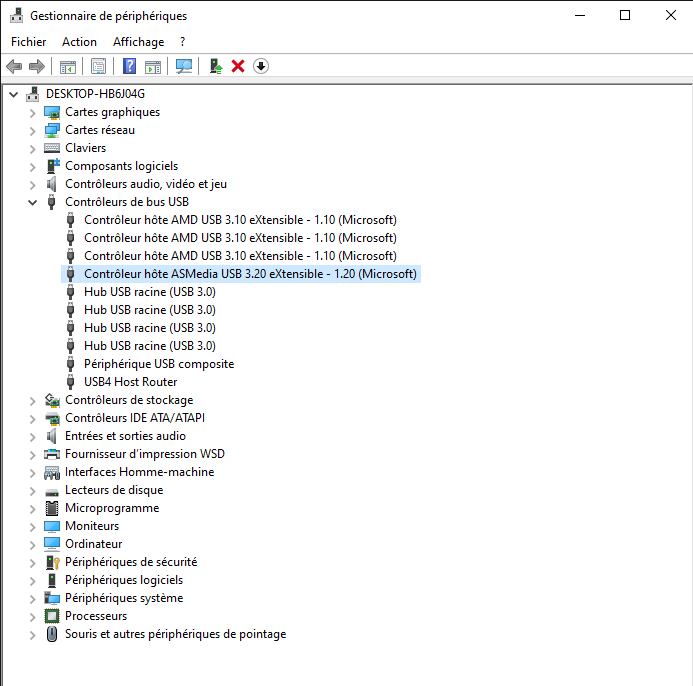The width and height of the screenshot is (693, 686).
Task: Select USB4 Host Router device
Action: 130,382
